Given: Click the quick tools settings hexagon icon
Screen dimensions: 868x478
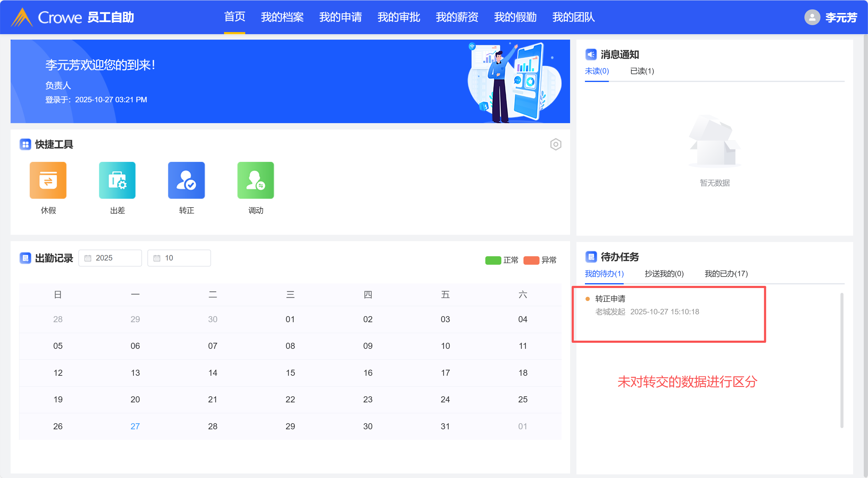Looking at the screenshot, I should tap(555, 144).
